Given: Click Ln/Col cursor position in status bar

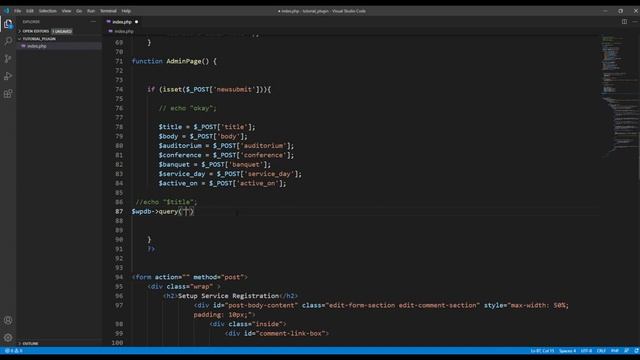Looking at the screenshot, I should pyautogui.click(x=542, y=351).
